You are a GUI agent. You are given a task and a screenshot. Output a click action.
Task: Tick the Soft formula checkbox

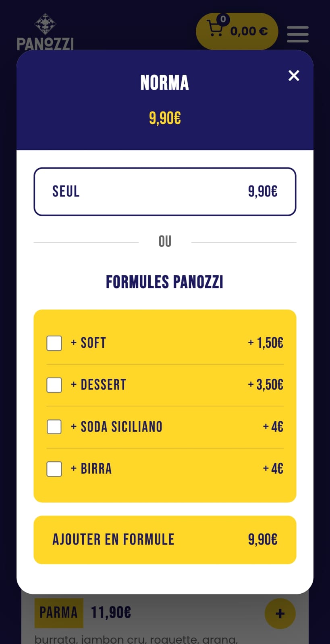pos(54,343)
